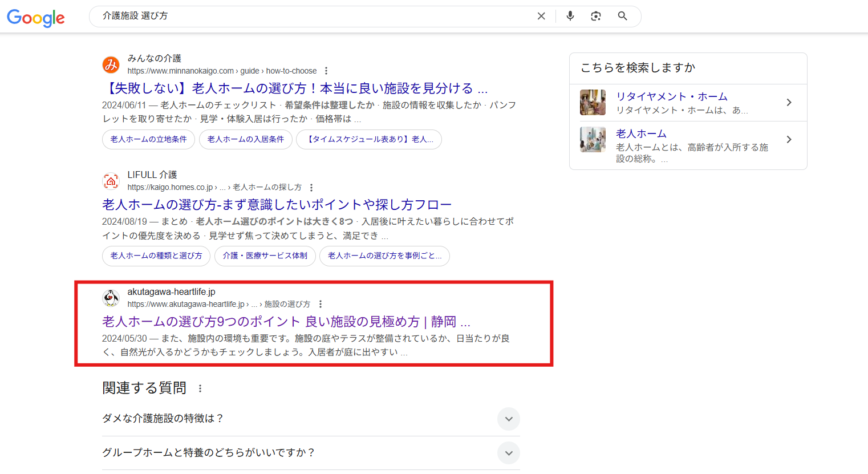
Task: Open Google Lens image search icon
Action: tap(596, 16)
